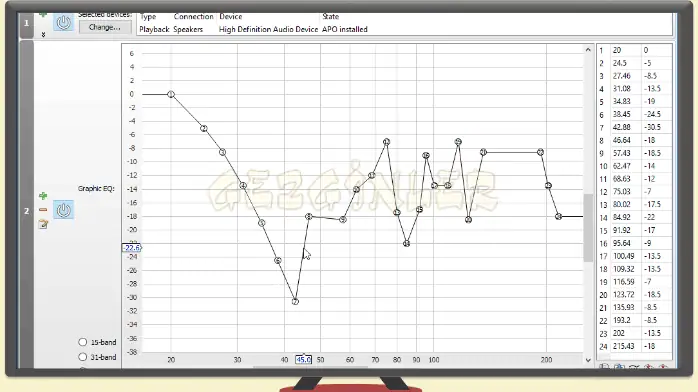This screenshot has height=392, width=698.
Task: Click frequency cell 193.2
Action: coord(626,320)
